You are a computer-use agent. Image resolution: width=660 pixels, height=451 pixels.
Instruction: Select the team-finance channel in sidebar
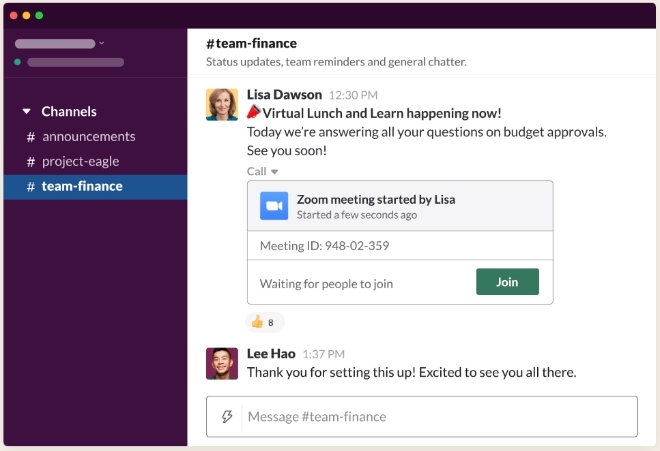tap(96, 187)
